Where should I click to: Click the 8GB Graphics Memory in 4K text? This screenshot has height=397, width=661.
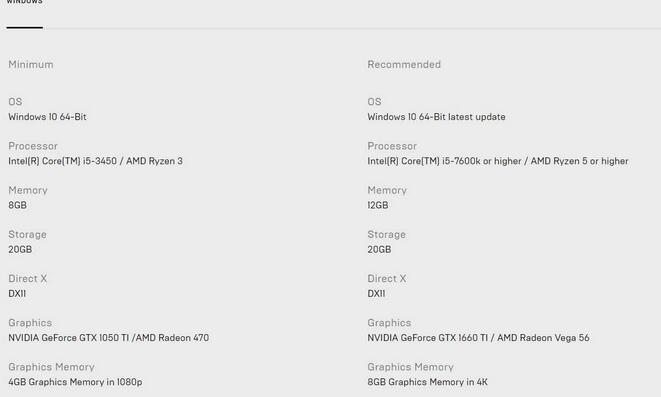[x=427, y=382]
